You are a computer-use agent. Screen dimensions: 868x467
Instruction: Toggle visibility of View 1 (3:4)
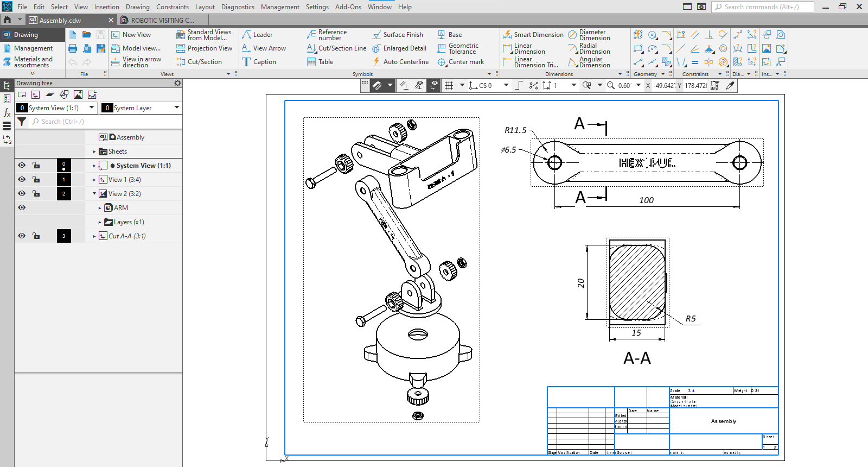pos(22,179)
